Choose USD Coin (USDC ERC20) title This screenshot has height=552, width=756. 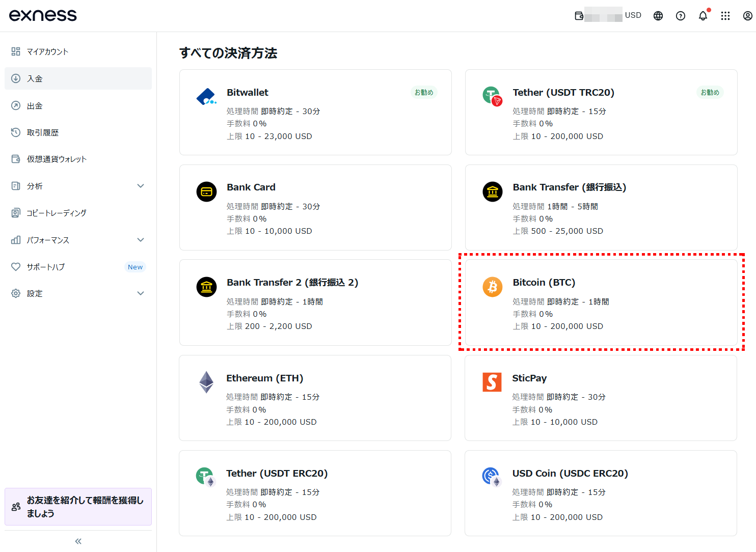[570, 473]
